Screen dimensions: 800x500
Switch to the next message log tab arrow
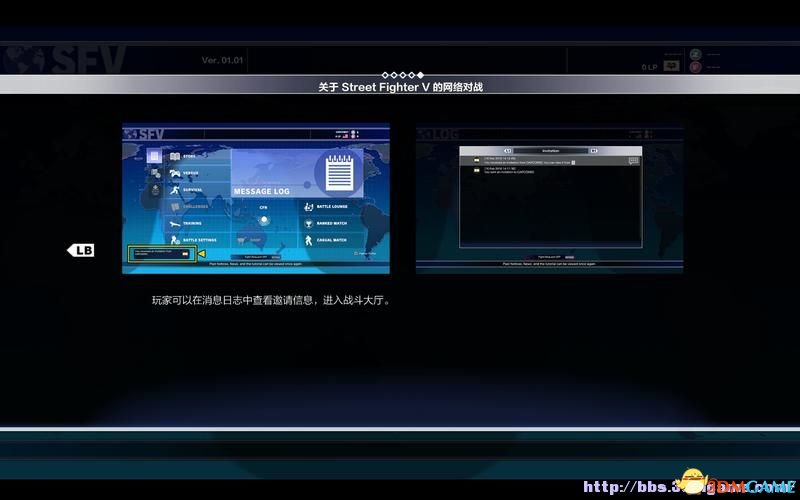pos(593,151)
